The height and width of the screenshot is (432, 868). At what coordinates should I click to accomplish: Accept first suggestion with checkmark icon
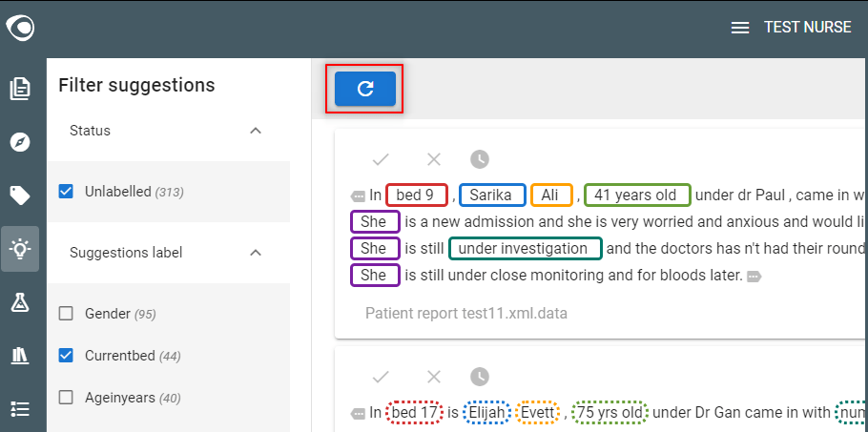click(381, 160)
